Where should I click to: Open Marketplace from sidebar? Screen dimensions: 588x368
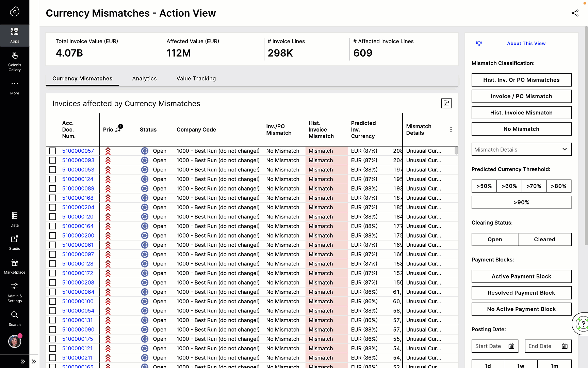[15, 266]
